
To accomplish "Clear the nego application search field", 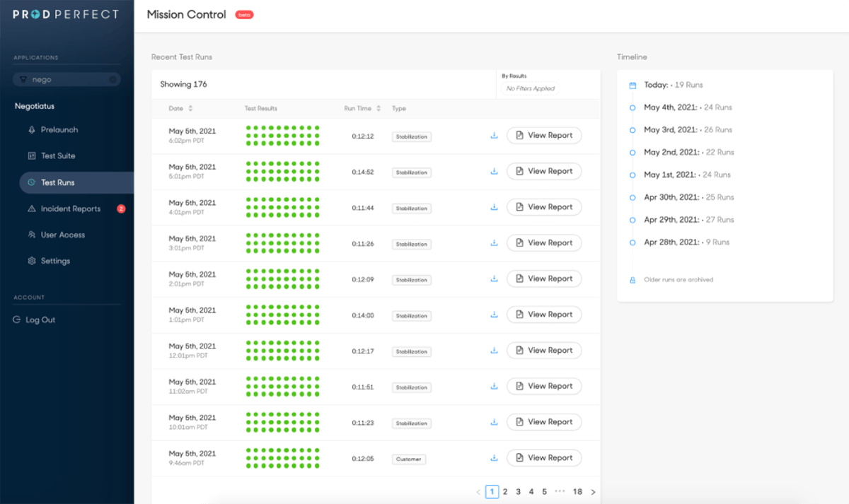I will (x=113, y=80).
